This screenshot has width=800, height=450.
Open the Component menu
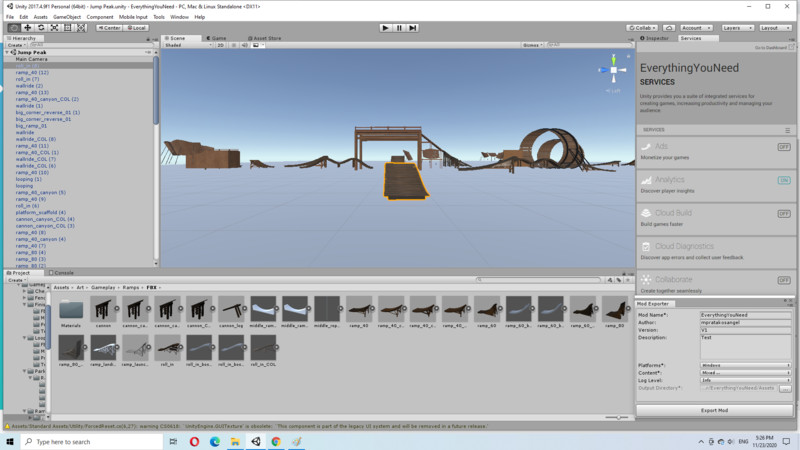coord(100,17)
